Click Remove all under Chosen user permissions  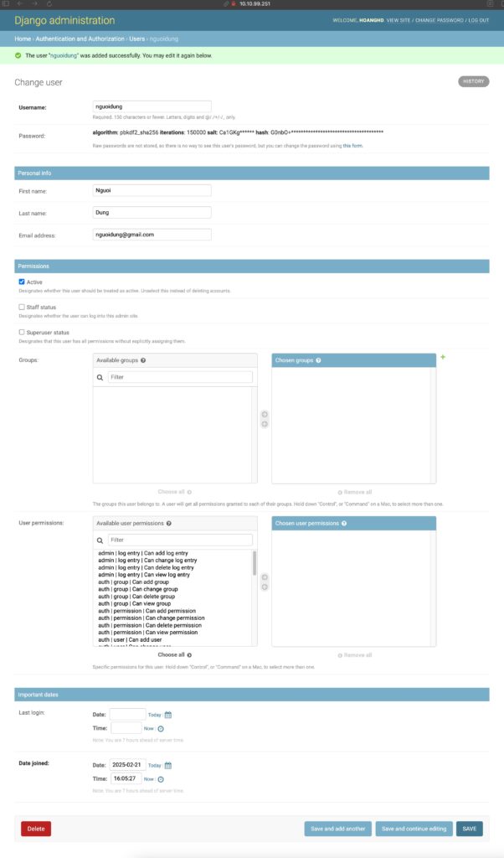coord(355,655)
